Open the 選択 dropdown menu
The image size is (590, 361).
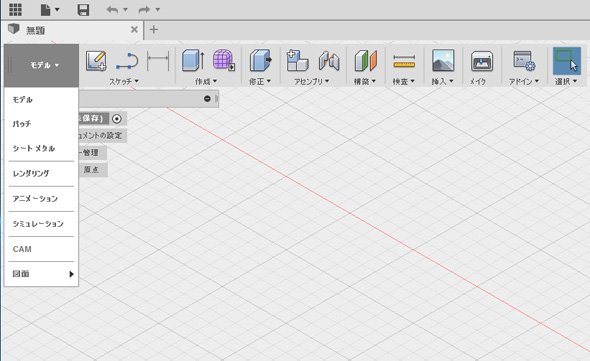click(566, 81)
